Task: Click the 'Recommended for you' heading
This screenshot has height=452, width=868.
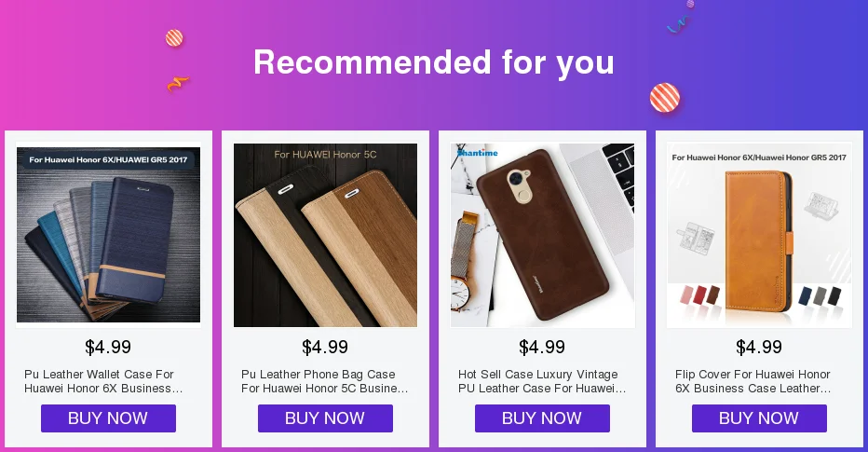Action: (434, 62)
